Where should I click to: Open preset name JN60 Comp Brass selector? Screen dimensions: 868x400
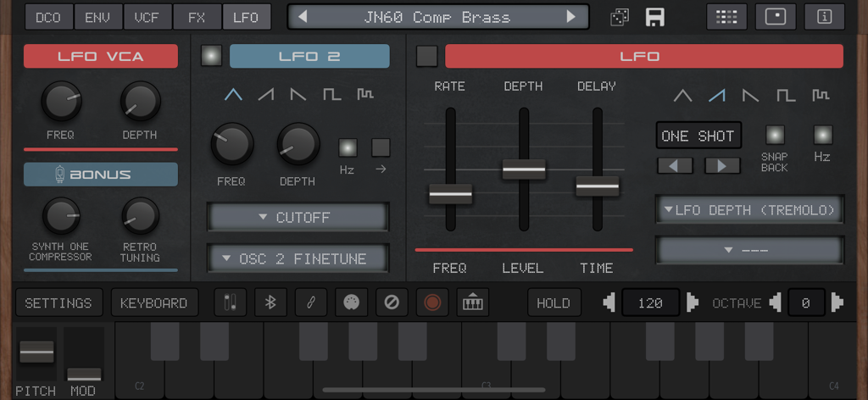pyautogui.click(x=437, y=17)
